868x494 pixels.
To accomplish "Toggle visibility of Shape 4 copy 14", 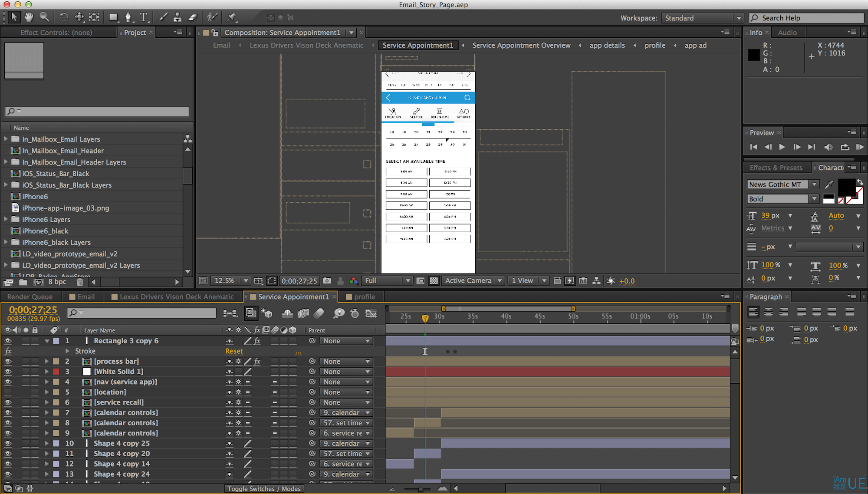I will [x=8, y=464].
